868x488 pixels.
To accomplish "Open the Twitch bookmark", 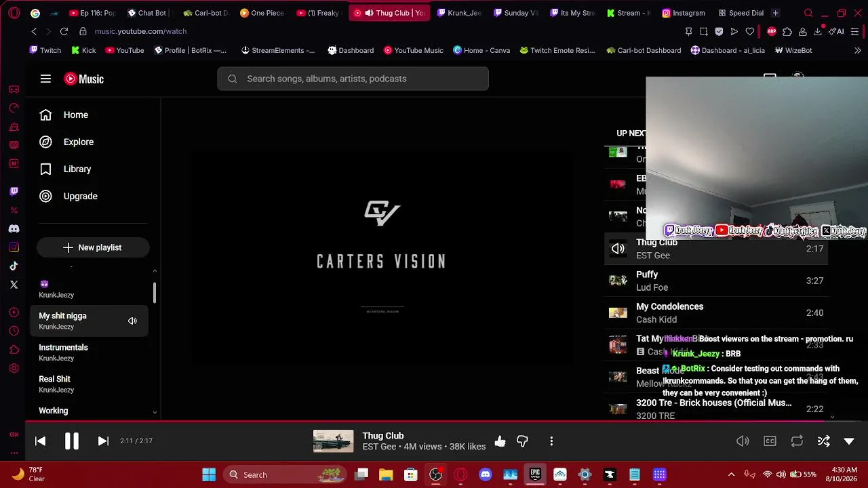I will pos(45,50).
